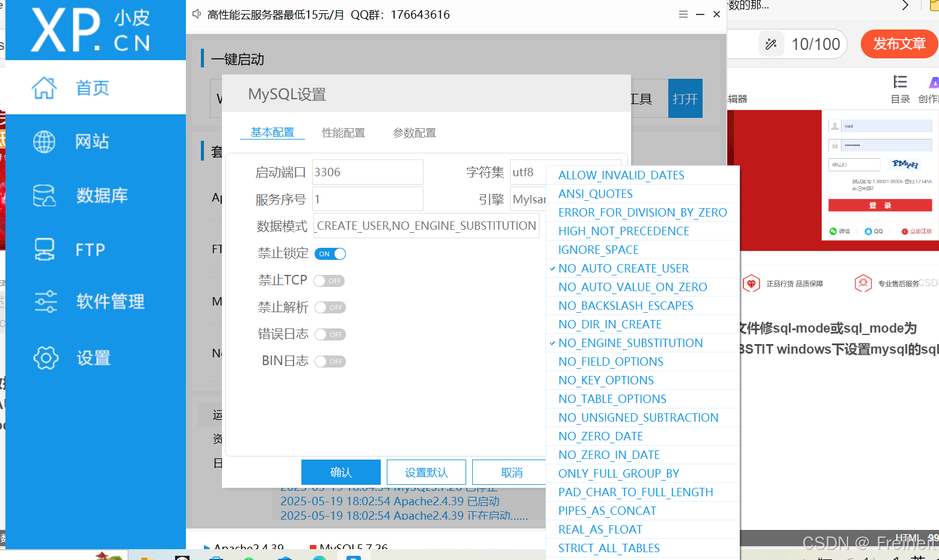Open the 网站 website section globe icon
Viewport: 939px width, 560px height.
[45, 141]
